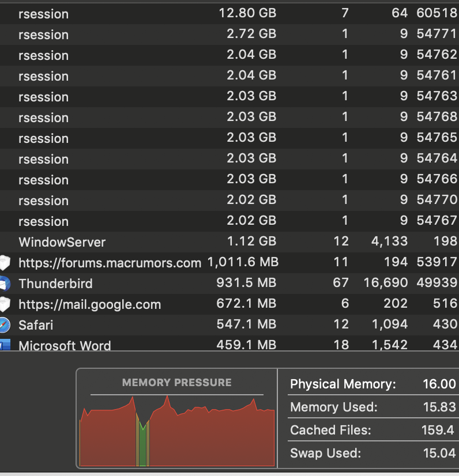Select the rsession row using 12.80 GB
The image size is (459, 476).
229,14
